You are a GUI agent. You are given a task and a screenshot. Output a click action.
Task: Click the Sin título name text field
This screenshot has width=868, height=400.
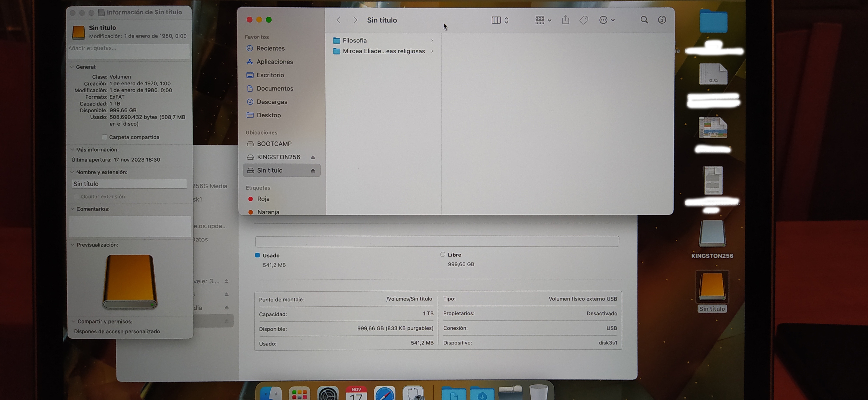tap(129, 184)
